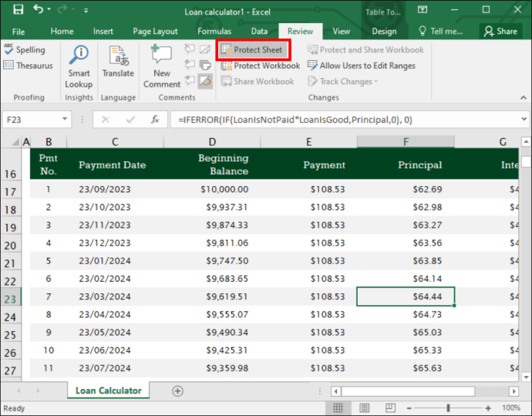Click the Select All corner triangle
Image resolution: width=532 pixels, height=416 pixels.
pyautogui.click(x=15, y=141)
